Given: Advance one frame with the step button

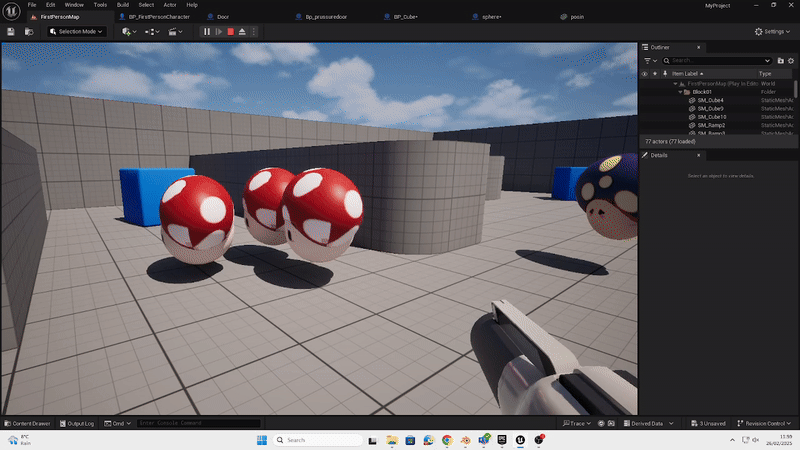Looking at the screenshot, I should coord(218,32).
